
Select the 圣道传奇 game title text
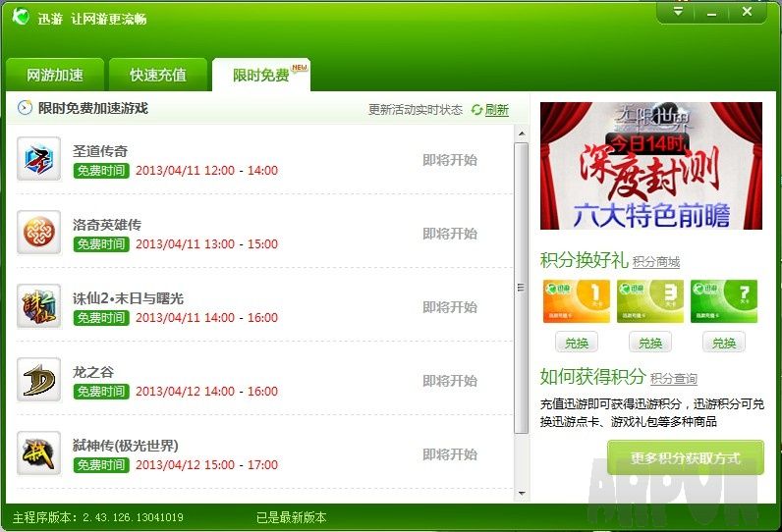click(x=100, y=151)
